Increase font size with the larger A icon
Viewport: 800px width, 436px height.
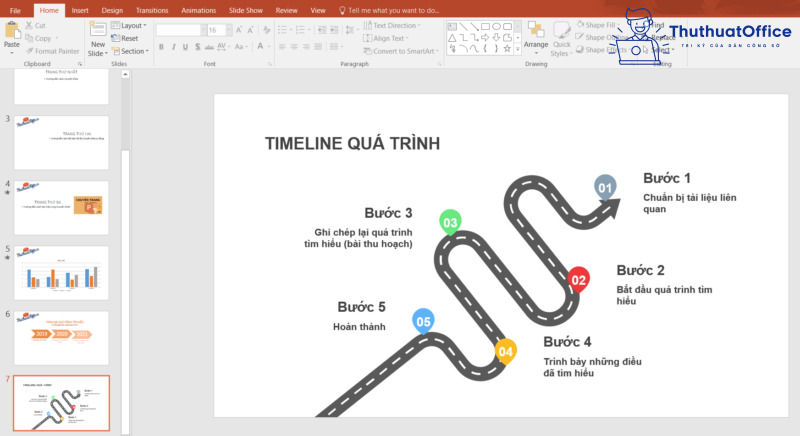point(238,30)
